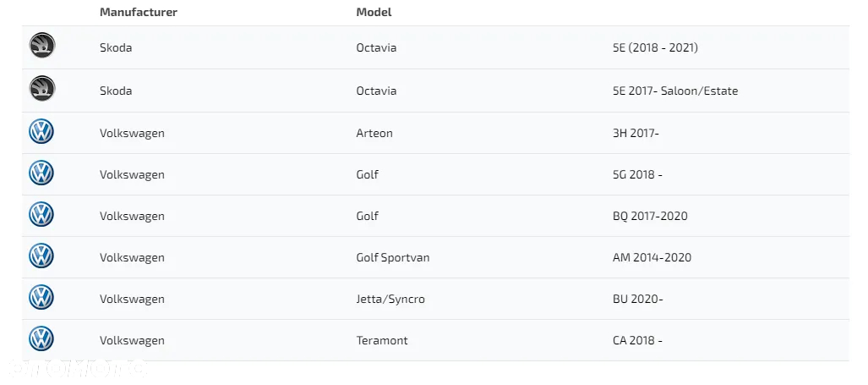Click the Skoda logo beside Octavia Saloon/Estate
The width and height of the screenshot is (868, 385).
click(42, 89)
